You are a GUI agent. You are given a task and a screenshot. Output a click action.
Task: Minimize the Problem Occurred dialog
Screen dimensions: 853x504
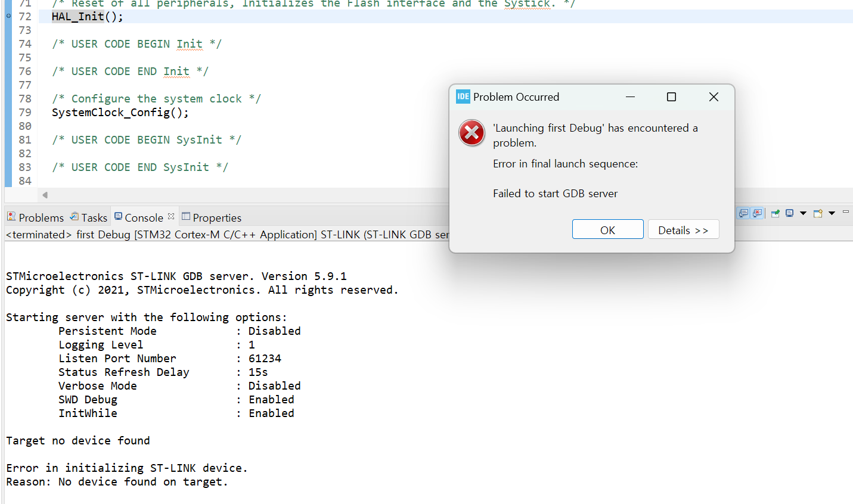(630, 97)
